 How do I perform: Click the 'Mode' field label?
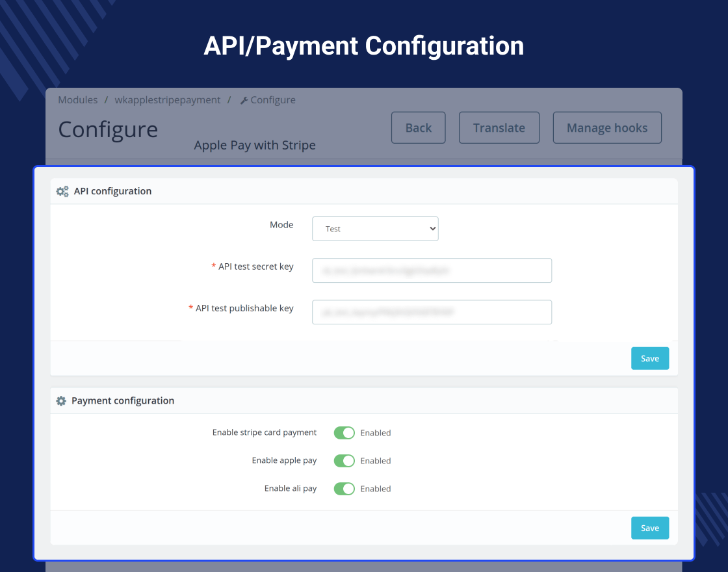pos(281,225)
